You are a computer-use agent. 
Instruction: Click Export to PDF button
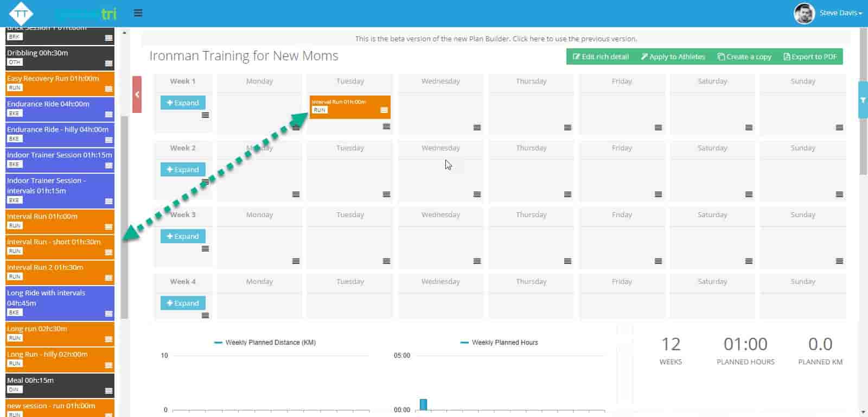(810, 56)
